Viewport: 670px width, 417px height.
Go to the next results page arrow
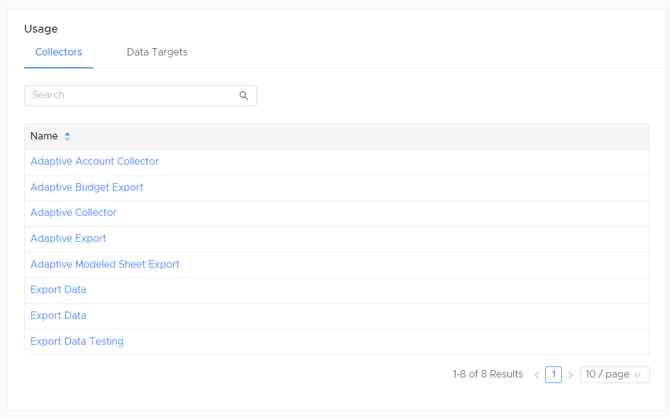(x=570, y=375)
